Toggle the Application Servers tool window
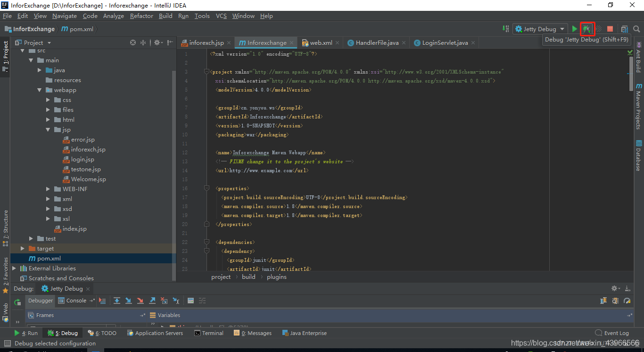 coord(155,333)
